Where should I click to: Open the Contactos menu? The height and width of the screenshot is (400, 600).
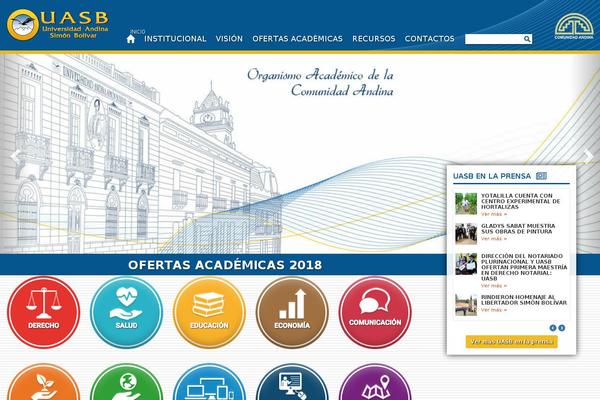tap(429, 39)
